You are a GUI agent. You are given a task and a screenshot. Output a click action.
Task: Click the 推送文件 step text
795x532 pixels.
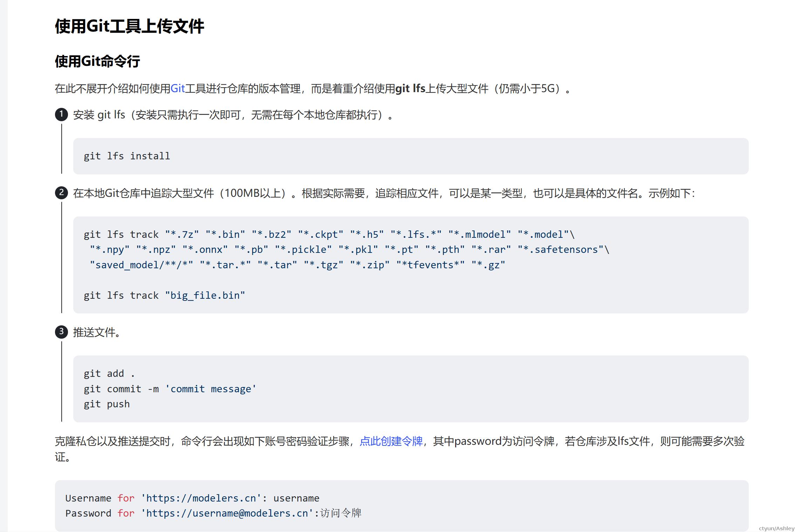click(97, 332)
